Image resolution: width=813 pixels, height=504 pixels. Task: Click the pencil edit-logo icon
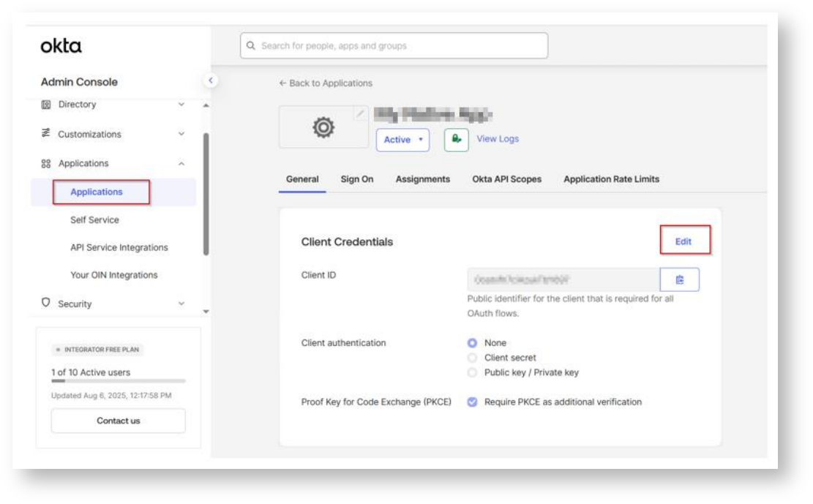coord(360,113)
